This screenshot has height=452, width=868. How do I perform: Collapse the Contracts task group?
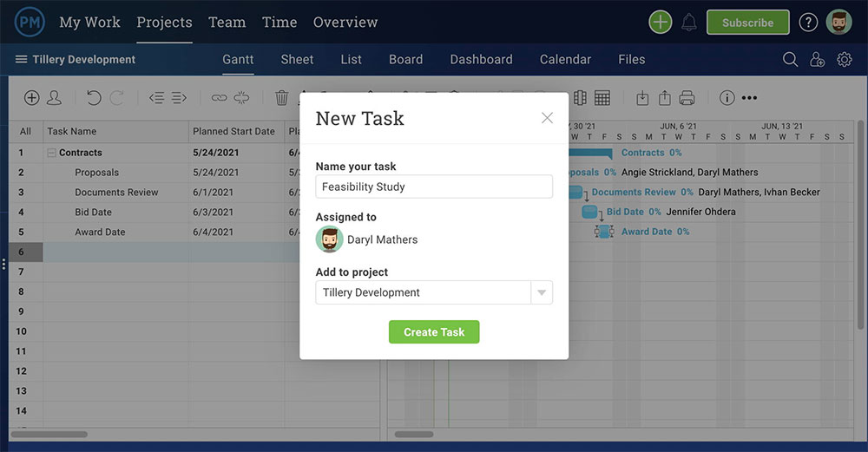51,153
